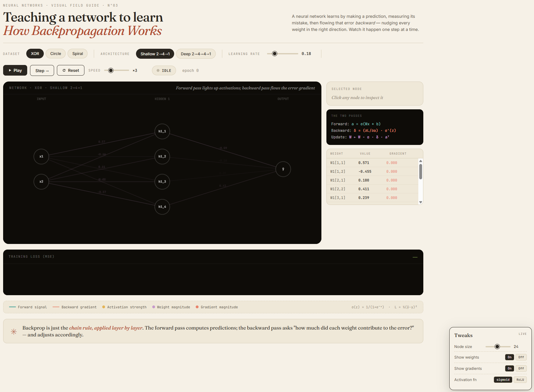This screenshot has height=392, width=534.
Task: Collapse the Training Loss panel
Action: click(415, 257)
